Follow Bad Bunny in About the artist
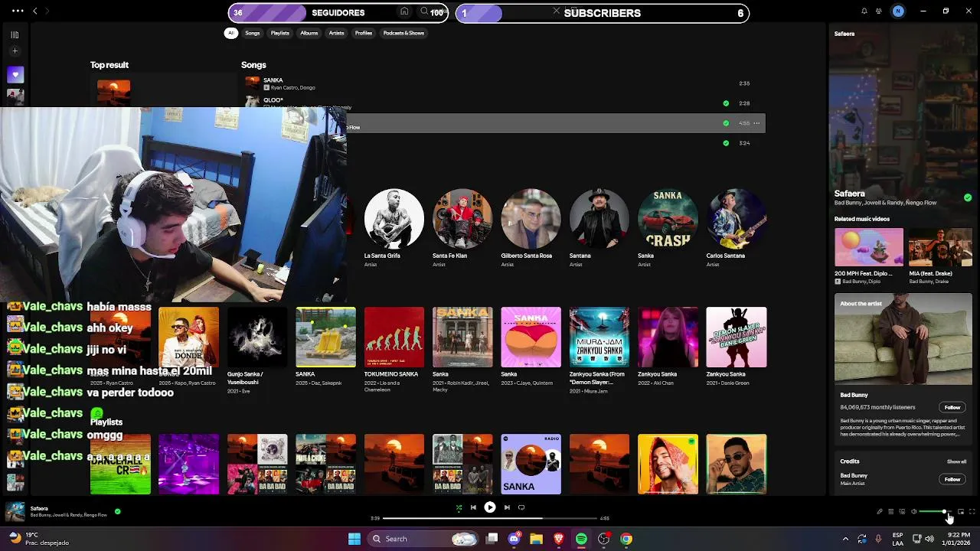 (x=952, y=407)
